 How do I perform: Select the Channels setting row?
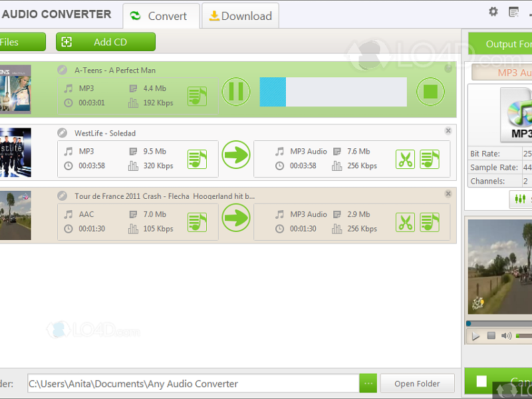click(500, 181)
